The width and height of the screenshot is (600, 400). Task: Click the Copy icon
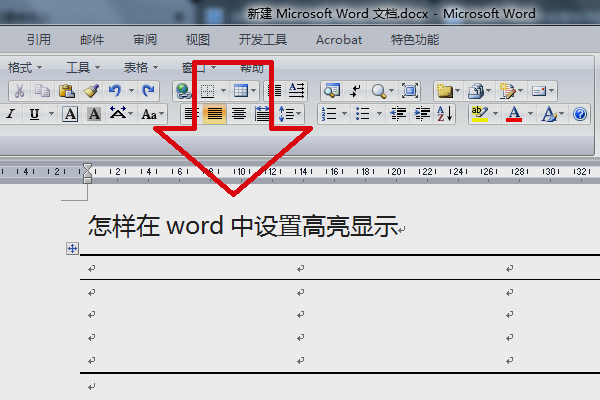pyautogui.click(x=42, y=91)
